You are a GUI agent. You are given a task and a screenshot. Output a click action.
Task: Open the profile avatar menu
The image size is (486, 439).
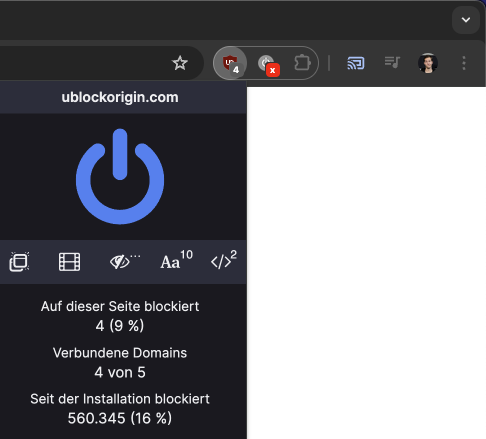[428, 63]
